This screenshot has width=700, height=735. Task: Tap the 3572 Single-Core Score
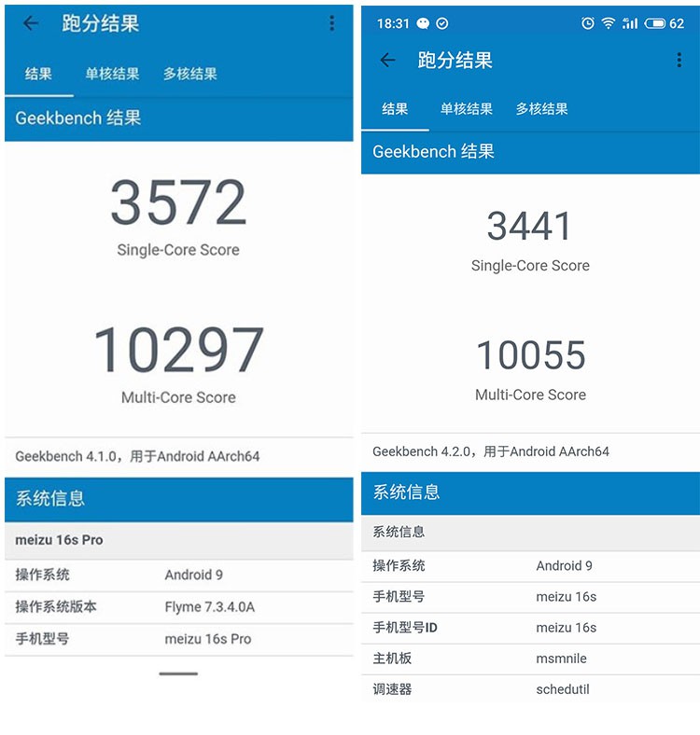(x=178, y=203)
